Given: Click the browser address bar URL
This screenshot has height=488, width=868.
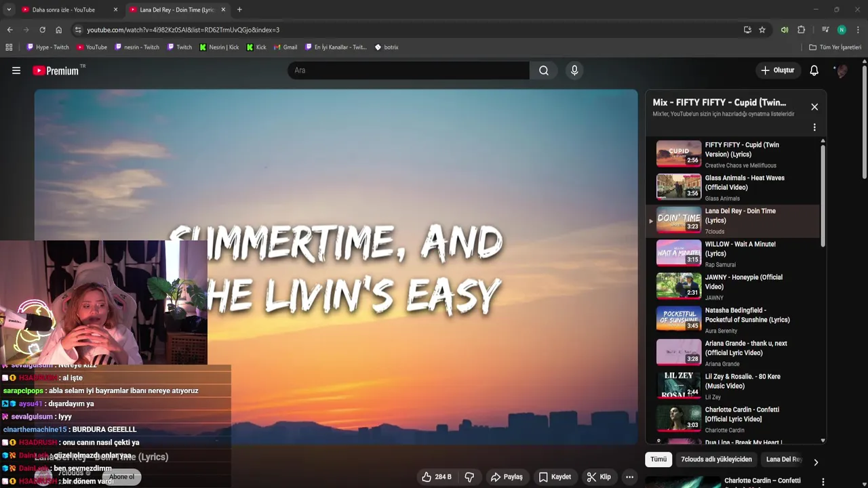Looking at the screenshot, I should 183,30.
